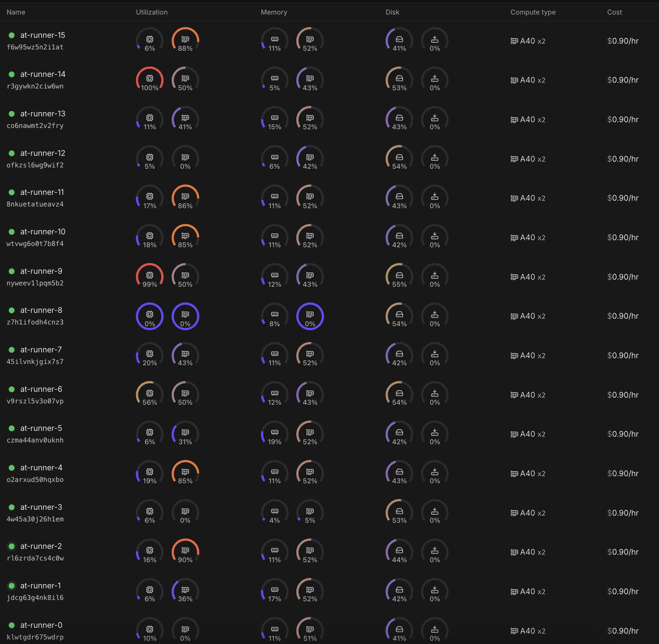Select the 50% GPU utilization gauge for at-runner-14

(185, 80)
